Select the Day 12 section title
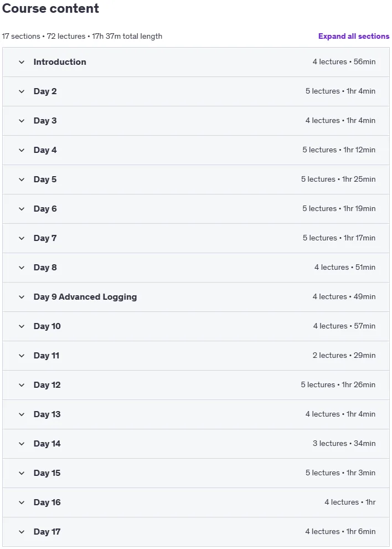Viewport: 392px width, 549px height. (x=47, y=385)
